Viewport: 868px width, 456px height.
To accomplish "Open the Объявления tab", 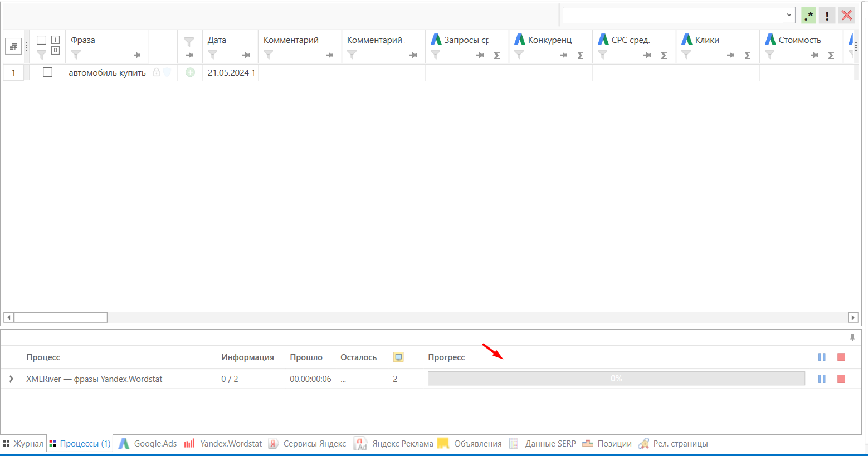I will [470, 444].
